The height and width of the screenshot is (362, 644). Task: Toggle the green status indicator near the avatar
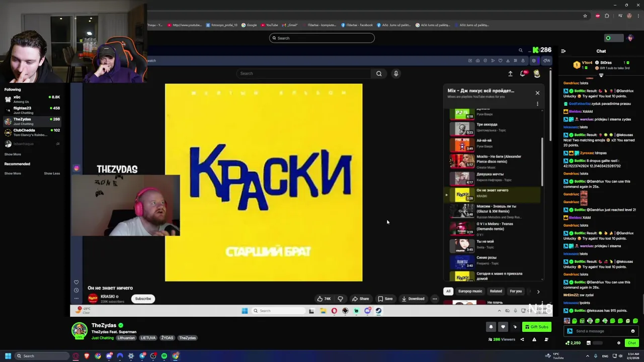608,38
